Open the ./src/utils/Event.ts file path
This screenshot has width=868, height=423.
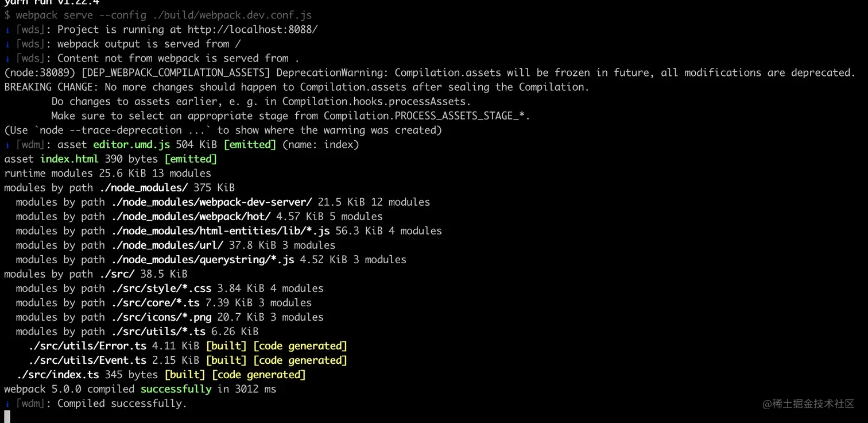[x=87, y=360]
